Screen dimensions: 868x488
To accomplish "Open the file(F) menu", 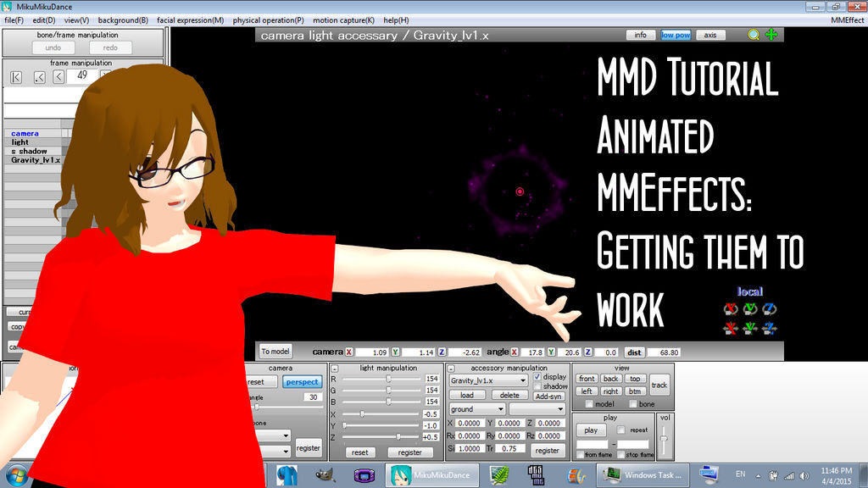I will [x=14, y=20].
